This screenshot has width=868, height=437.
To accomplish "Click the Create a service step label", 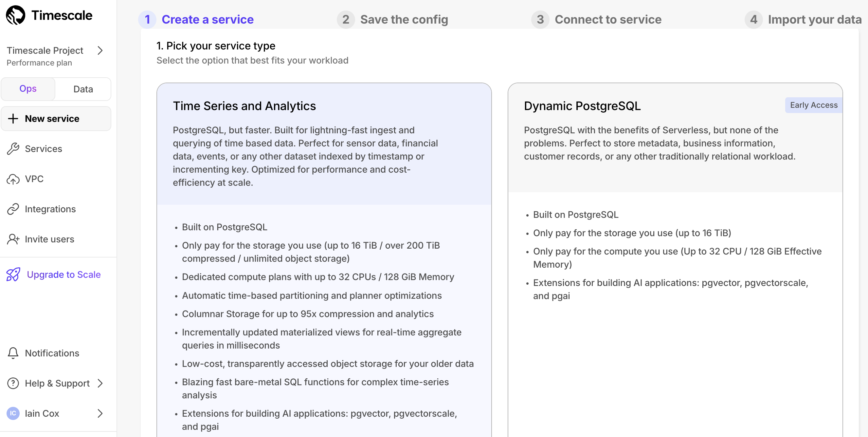I will [x=208, y=20].
